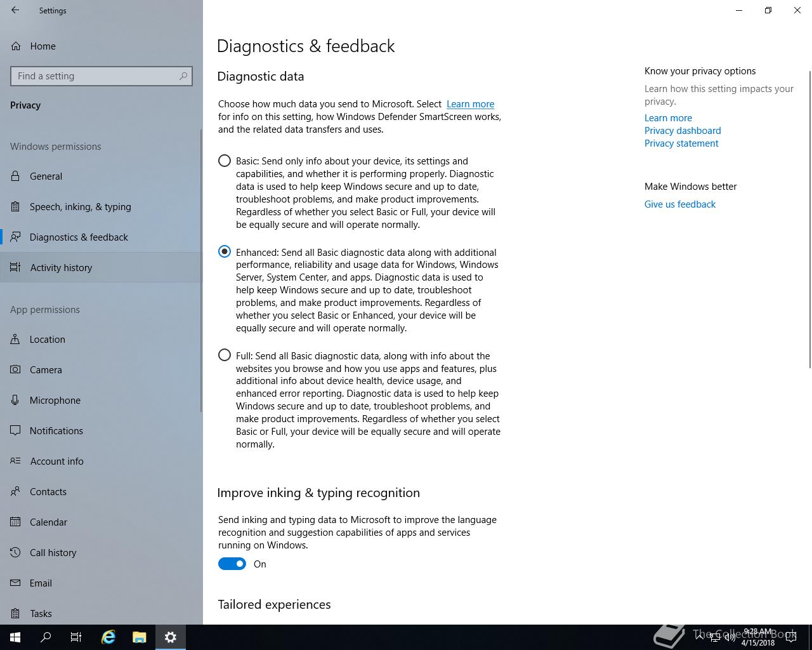Screen dimensions: 812x650
Task: Click the Settings gear on taskbar
Action: click(171, 637)
